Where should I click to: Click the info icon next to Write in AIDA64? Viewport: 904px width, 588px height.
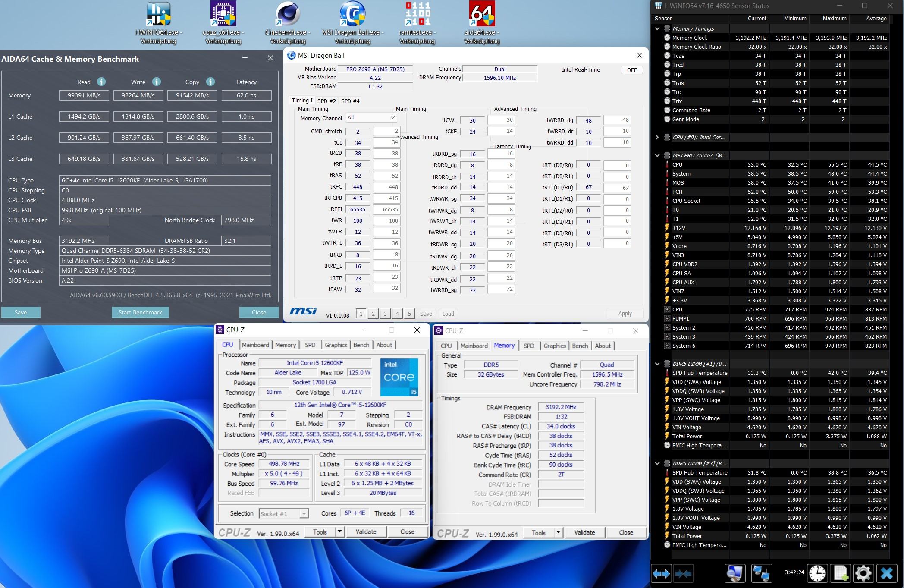pyautogui.click(x=157, y=82)
